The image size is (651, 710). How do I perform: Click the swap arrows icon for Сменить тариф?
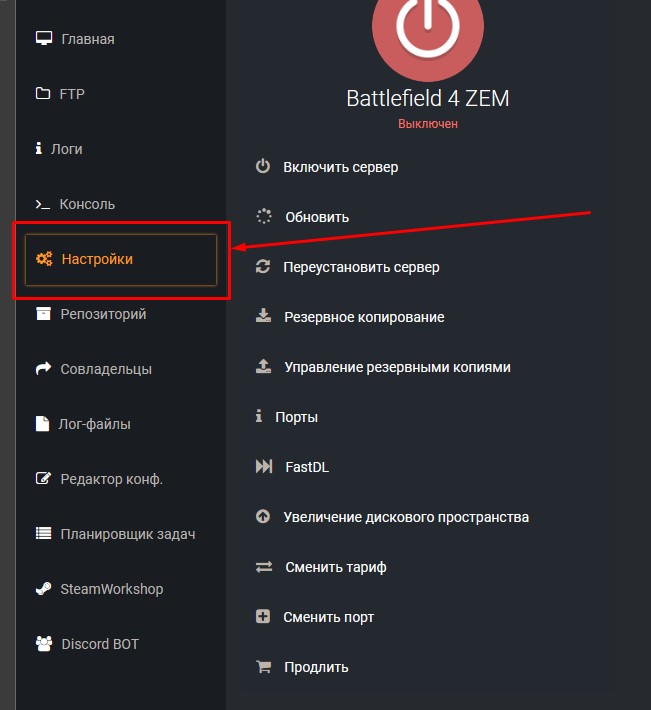pyautogui.click(x=264, y=567)
